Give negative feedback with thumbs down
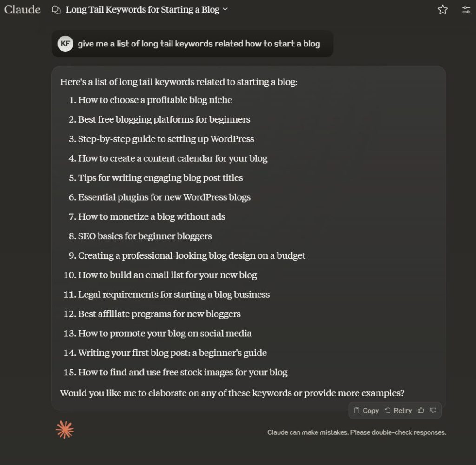 (x=433, y=410)
